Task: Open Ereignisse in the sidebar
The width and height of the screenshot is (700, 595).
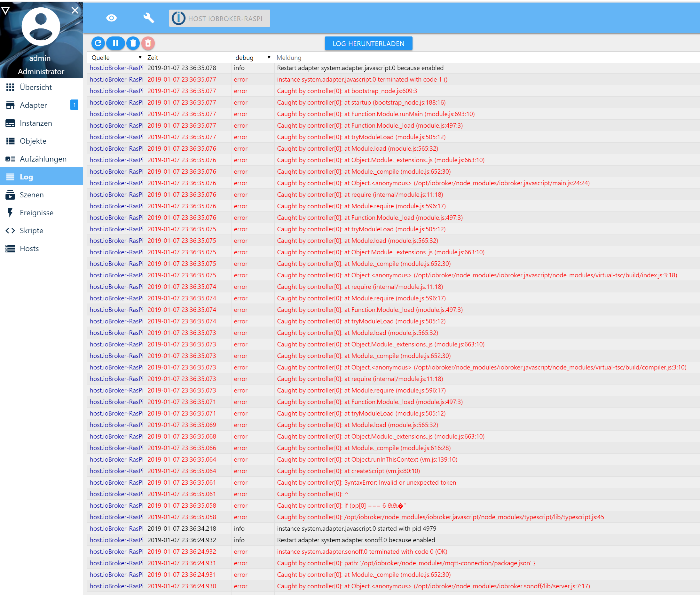Action: [42, 212]
